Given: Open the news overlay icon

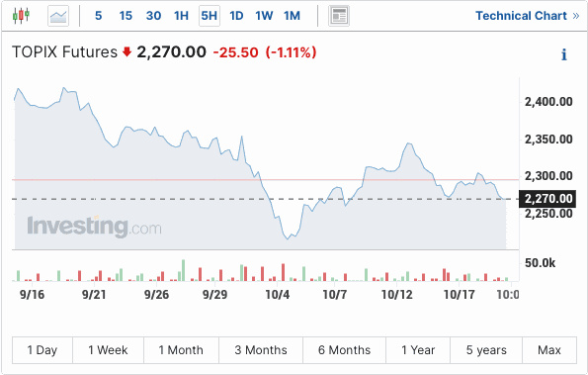Looking at the screenshot, I should 339,16.
